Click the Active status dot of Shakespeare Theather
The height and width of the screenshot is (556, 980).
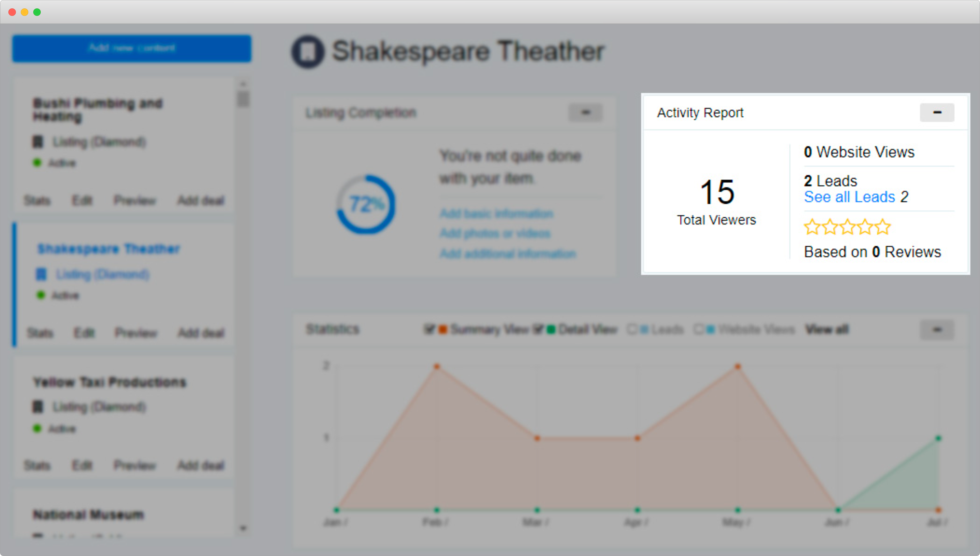[40, 295]
